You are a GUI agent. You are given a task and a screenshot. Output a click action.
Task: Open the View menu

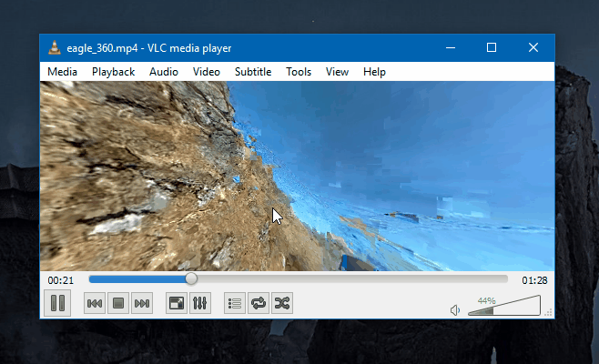coord(337,72)
